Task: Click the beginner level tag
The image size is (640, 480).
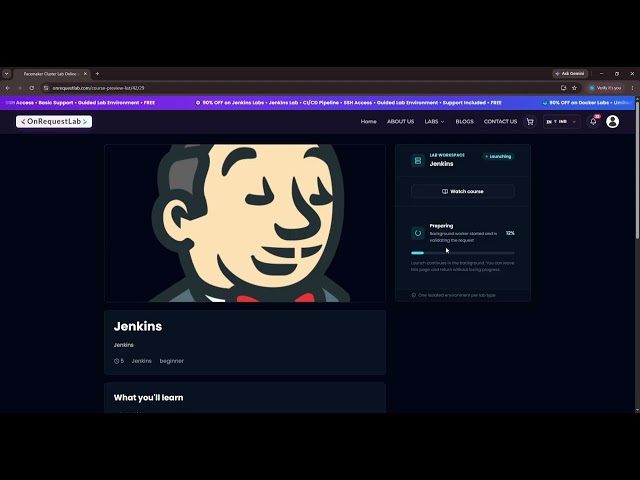Action: tap(171, 361)
